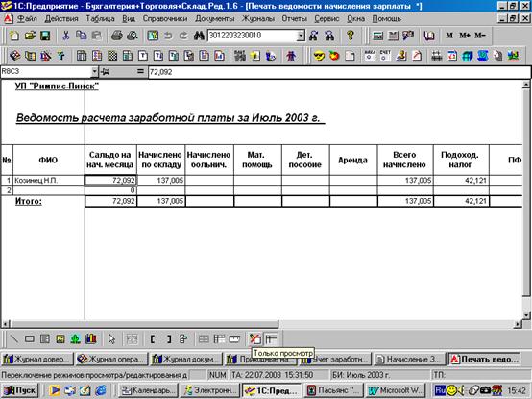
Task: Open the Отчеты menu
Action: coord(294,19)
